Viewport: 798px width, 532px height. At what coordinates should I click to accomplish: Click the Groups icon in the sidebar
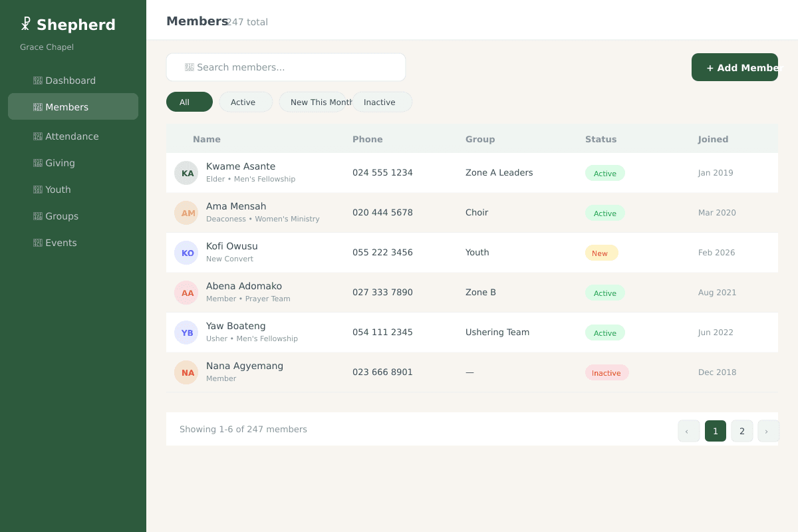click(x=36, y=215)
